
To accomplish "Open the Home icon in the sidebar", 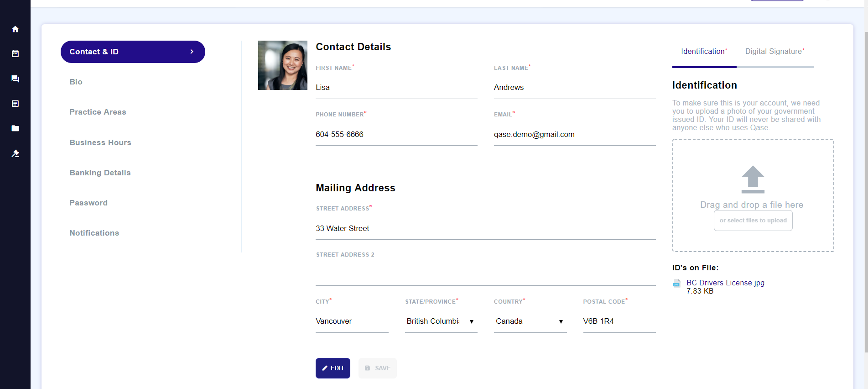I will coord(15,29).
